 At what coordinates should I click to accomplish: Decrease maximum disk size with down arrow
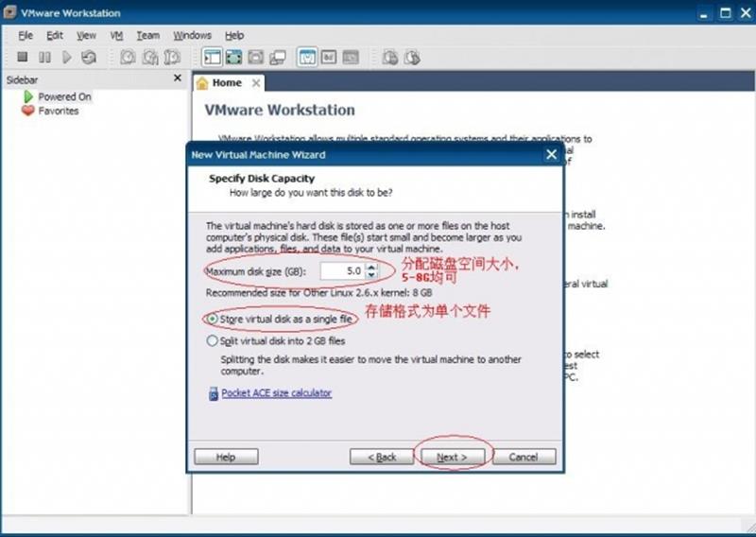click(371, 275)
